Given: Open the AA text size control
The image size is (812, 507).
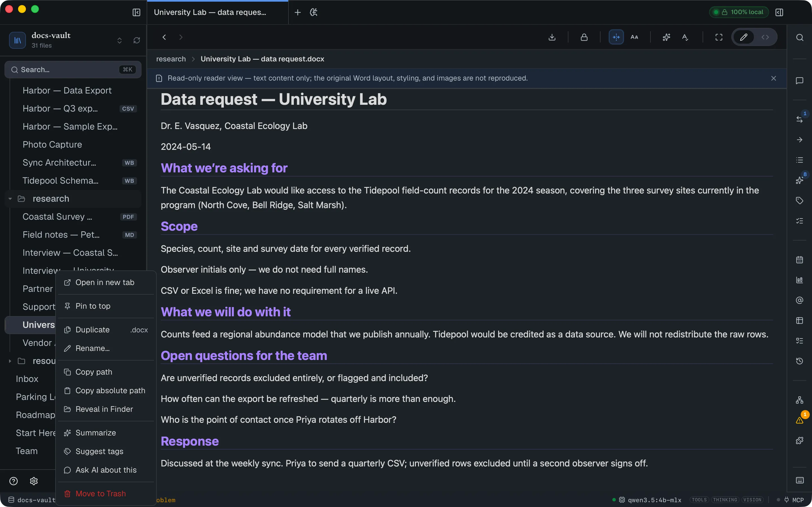Looking at the screenshot, I should coord(634,37).
